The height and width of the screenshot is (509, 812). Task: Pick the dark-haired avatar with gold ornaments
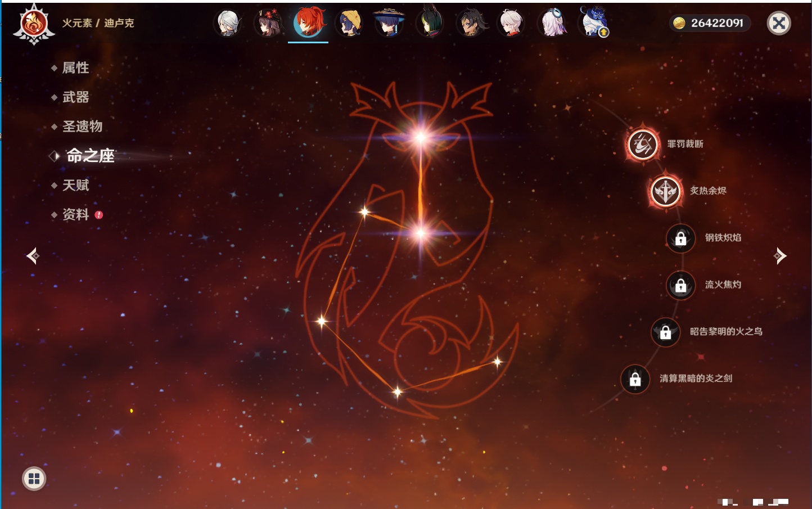tap(471, 24)
